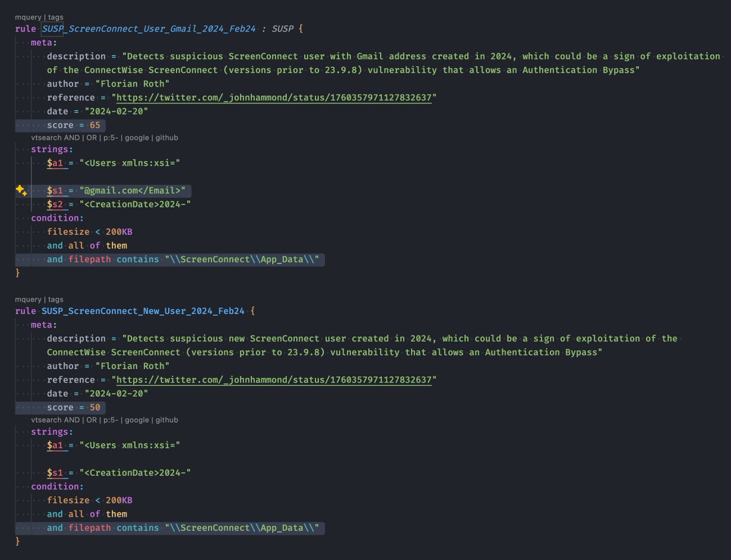Screen dimensions: 731x560
Task: Open the twitter reference URL in New_User rule
Action: (274, 380)
